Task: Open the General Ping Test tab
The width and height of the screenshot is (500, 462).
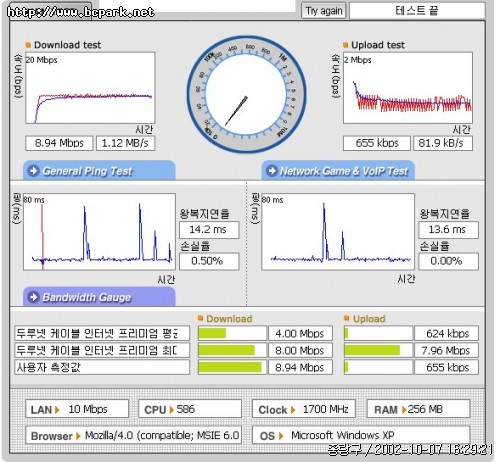Action: tap(99, 171)
